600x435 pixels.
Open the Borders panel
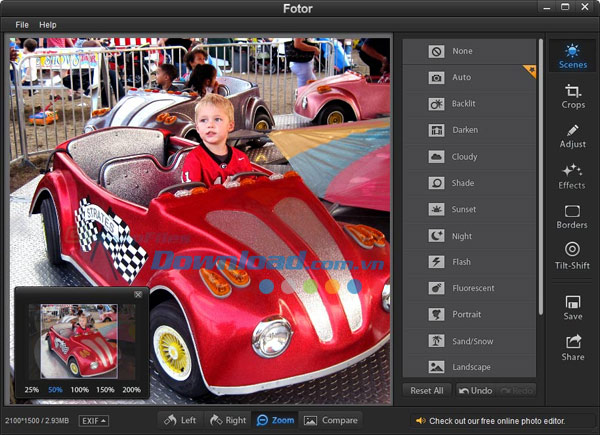click(x=573, y=217)
